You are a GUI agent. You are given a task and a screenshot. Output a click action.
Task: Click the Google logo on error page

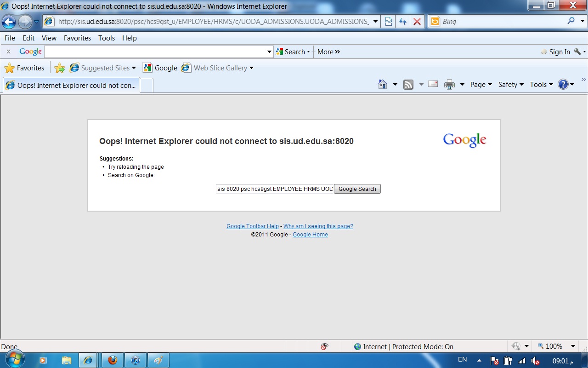click(x=464, y=140)
